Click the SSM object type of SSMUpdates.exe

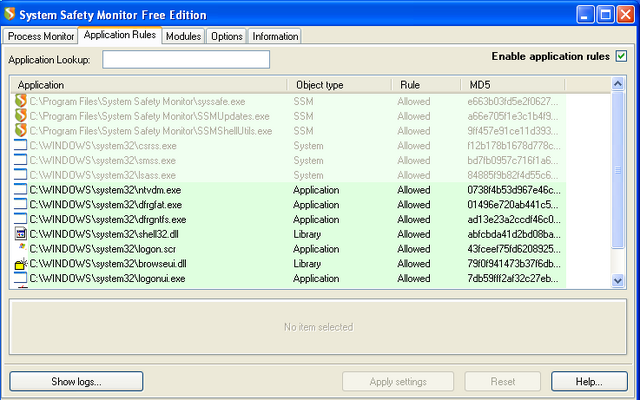point(303,116)
